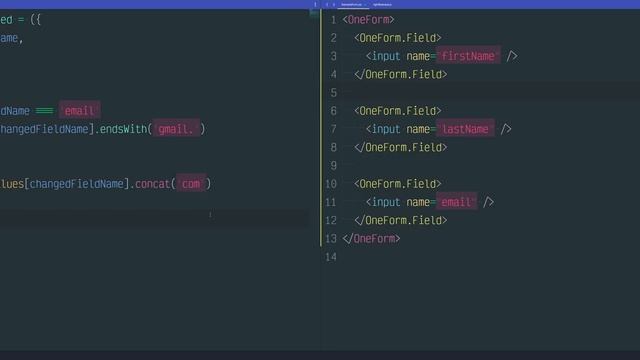Click the 'email' string on line 11
This screenshot has width=640, height=360.
click(x=456, y=202)
